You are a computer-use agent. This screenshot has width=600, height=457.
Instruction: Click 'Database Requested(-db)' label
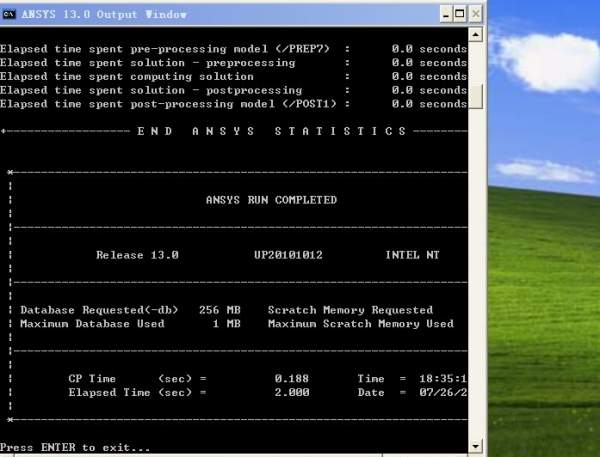click(99, 310)
